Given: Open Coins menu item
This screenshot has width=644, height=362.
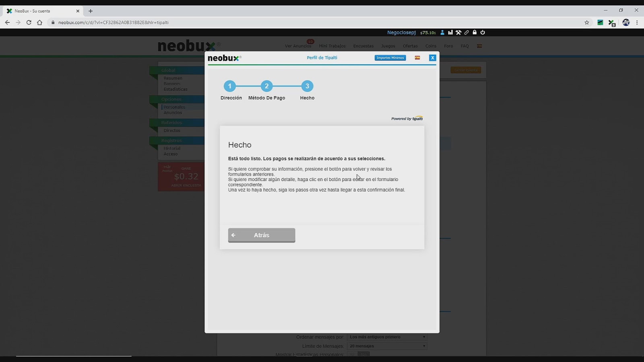Looking at the screenshot, I should (x=431, y=46).
